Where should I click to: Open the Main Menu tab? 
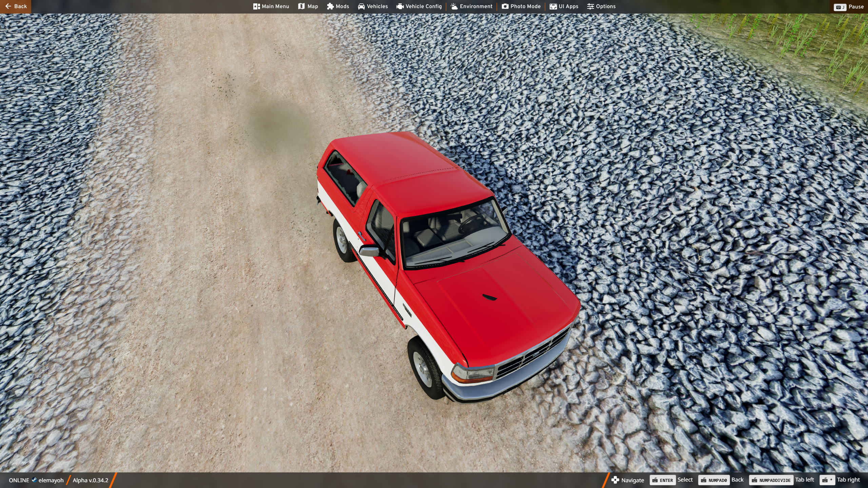point(271,6)
